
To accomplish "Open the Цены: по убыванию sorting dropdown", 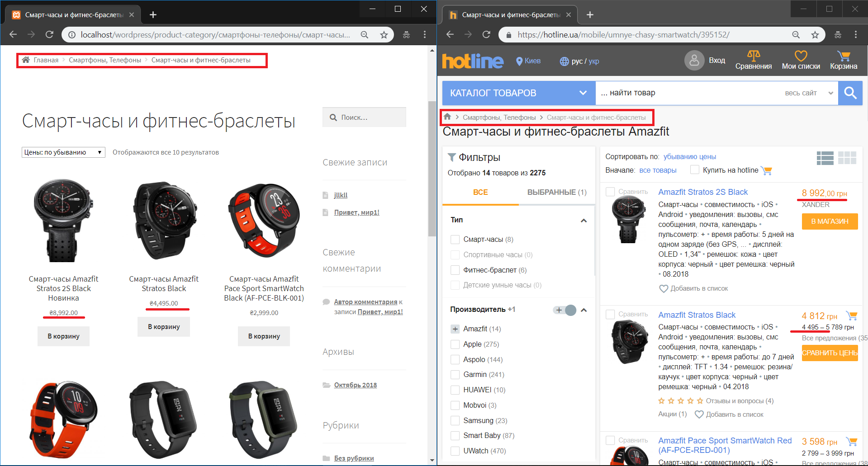I will pos(63,152).
